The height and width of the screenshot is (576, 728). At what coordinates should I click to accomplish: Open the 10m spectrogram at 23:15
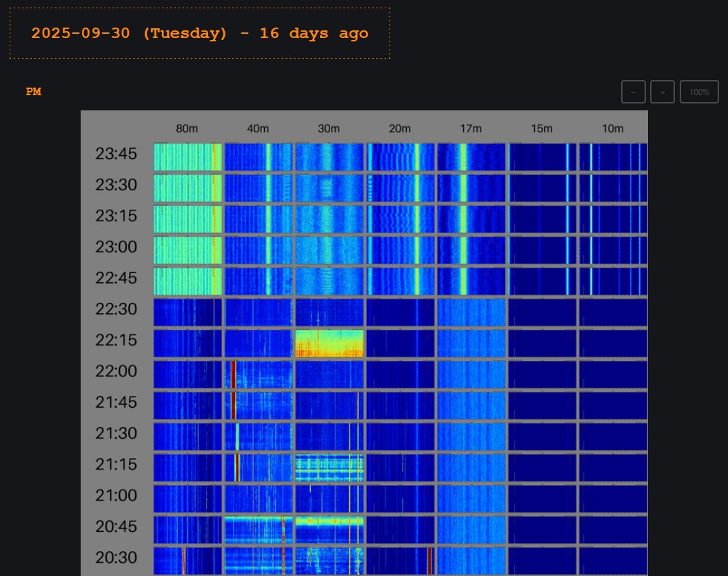tap(613, 219)
